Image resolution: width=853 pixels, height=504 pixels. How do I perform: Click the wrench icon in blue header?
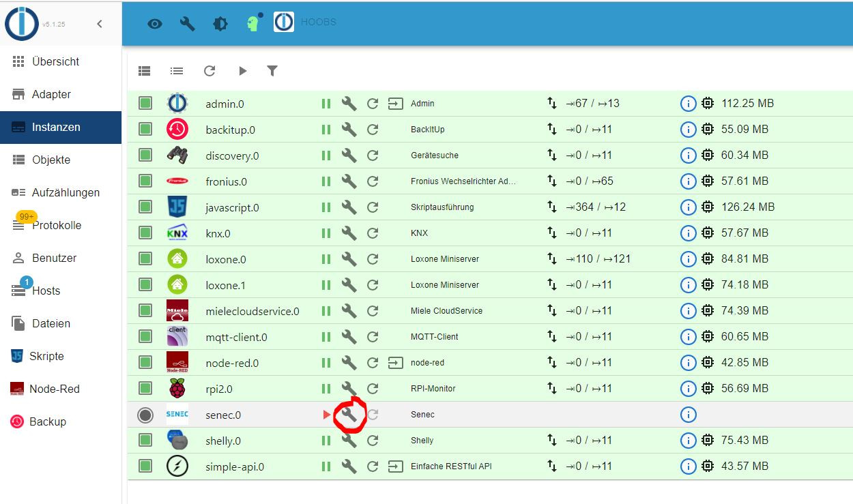[x=187, y=24]
